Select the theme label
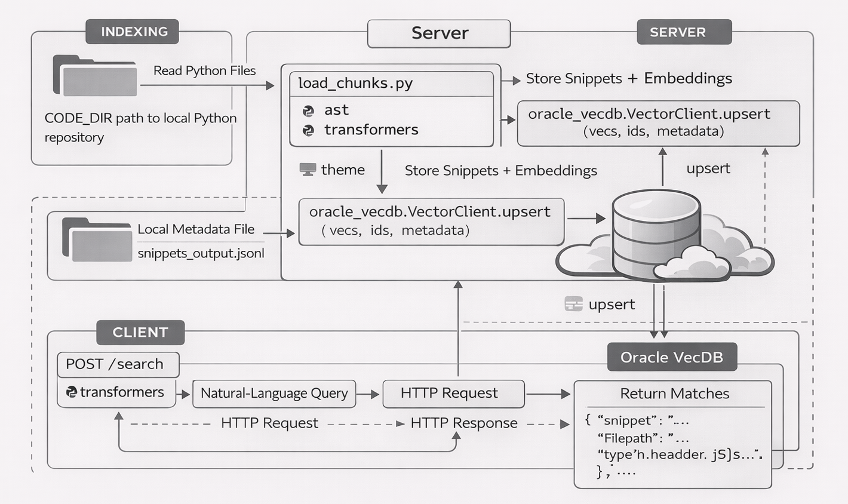848x504 pixels. click(343, 170)
